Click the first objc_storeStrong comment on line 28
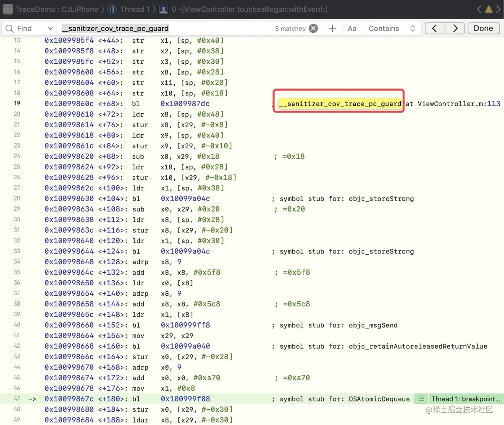 coord(343,198)
